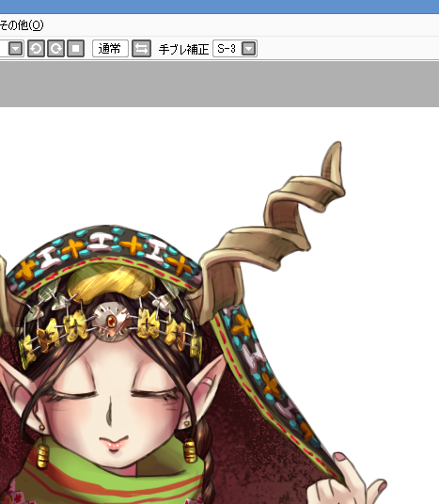Screen dimensions: 439x504
Task: Flip the canvas view horizontally
Action: pyautogui.click(x=141, y=49)
